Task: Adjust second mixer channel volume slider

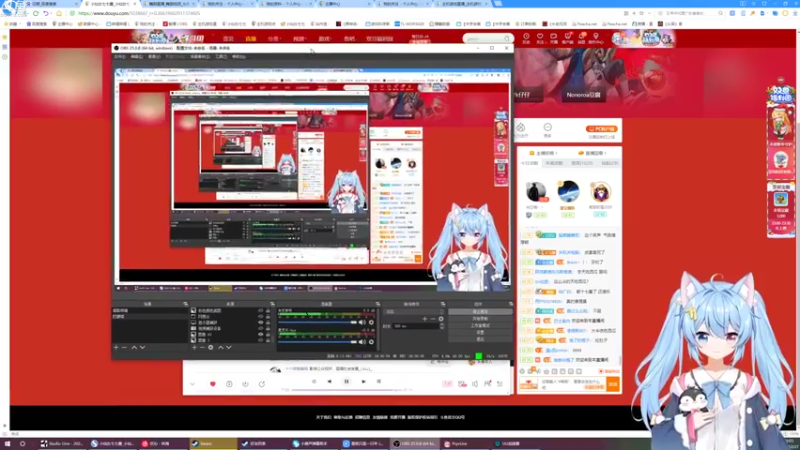Action: tap(317, 342)
